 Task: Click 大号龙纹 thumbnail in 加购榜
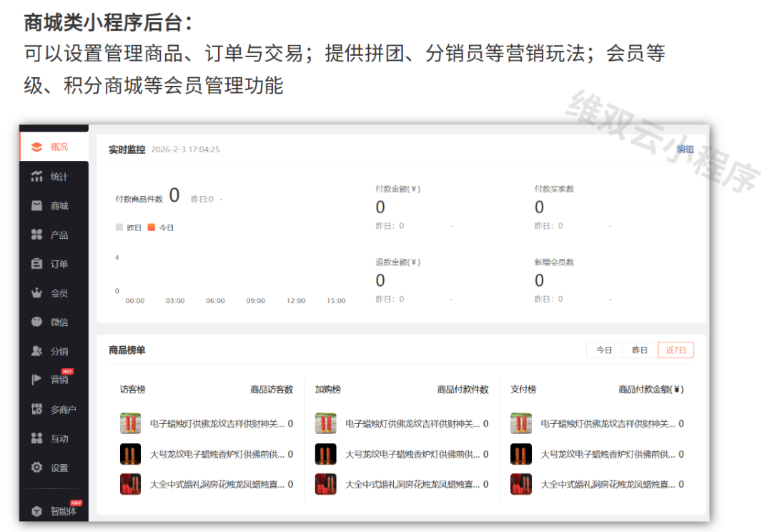click(325, 453)
